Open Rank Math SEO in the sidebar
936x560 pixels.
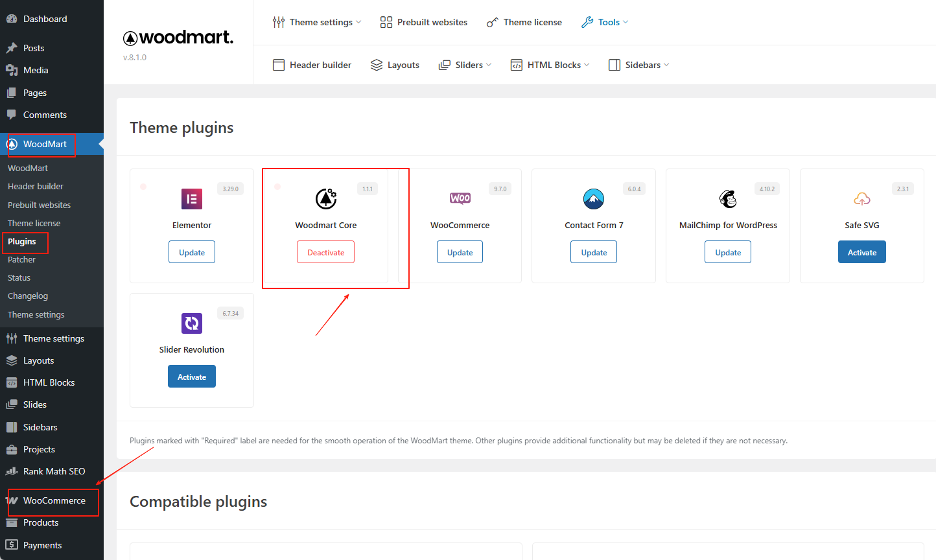point(54,471)
